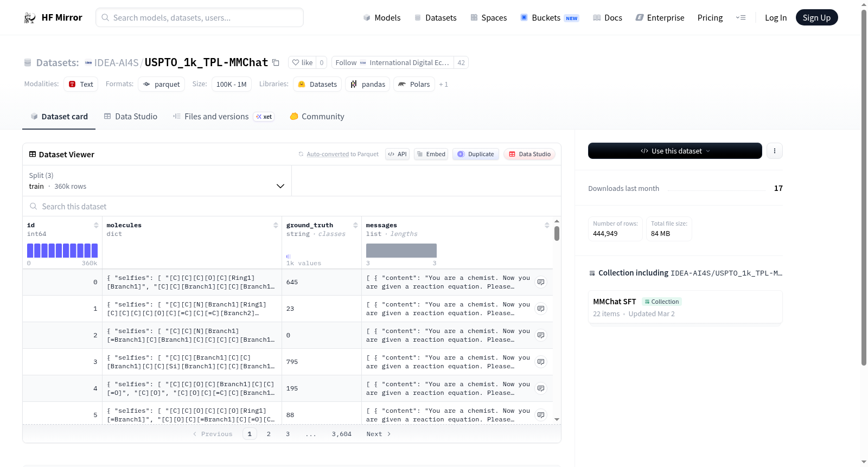The width and height of the screenshot is (868, 467).
Task: Click the Embed button
Action: (431, 154)
